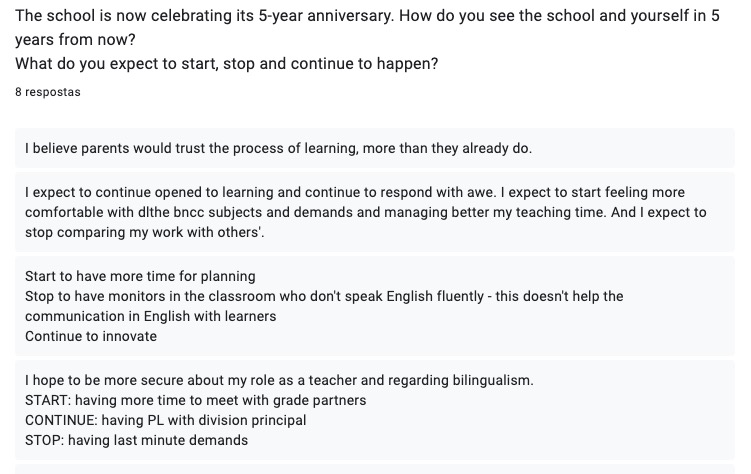
Task: Click the "Continue to innovate" line
Action: coord(91,336)
